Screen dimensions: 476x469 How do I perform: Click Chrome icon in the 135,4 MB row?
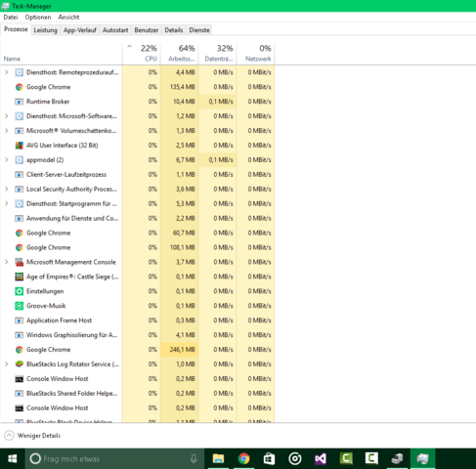point(20,87)
